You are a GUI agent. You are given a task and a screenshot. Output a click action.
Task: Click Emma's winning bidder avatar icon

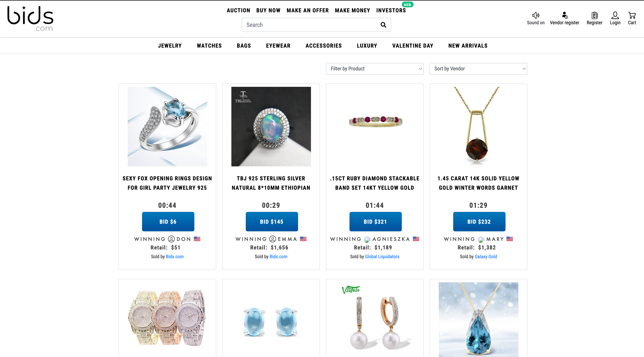tap(272, 239)
